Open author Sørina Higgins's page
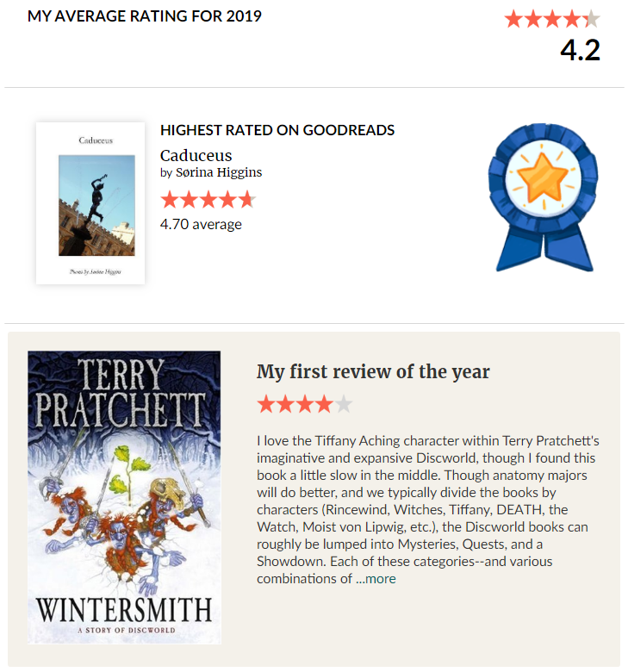The image size is (628, 672). [x=219, y=172]
